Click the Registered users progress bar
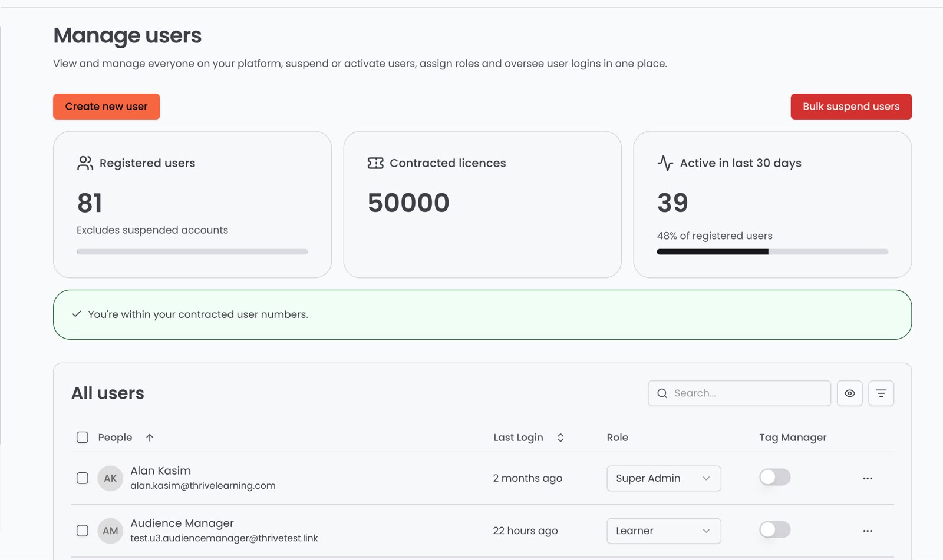The height and width of the screenshot is (560, 943). pos(192,251)
